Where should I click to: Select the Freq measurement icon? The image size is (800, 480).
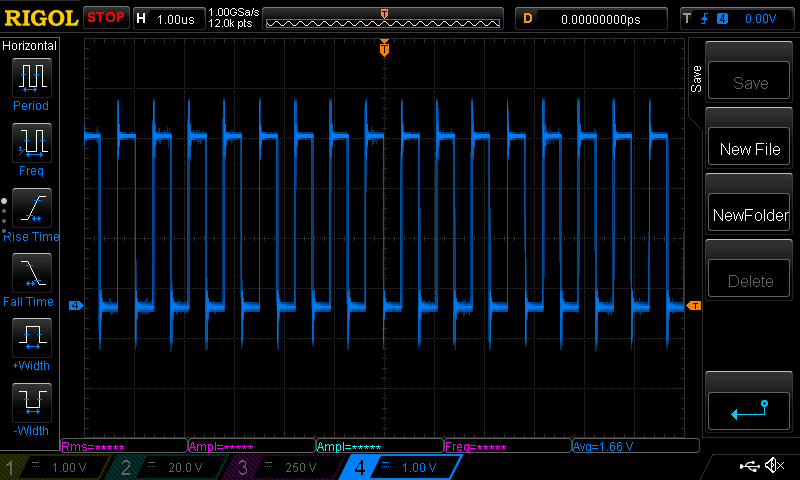[32, 142]
